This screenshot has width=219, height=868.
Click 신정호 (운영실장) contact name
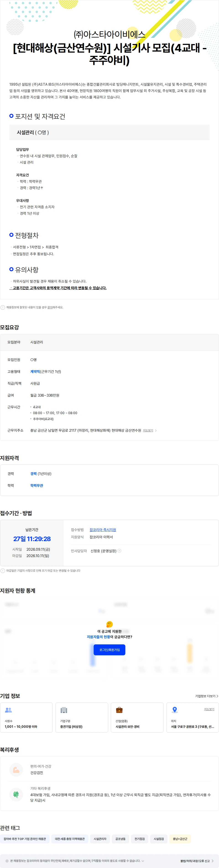pyautogui.click(x=103, y=550)
